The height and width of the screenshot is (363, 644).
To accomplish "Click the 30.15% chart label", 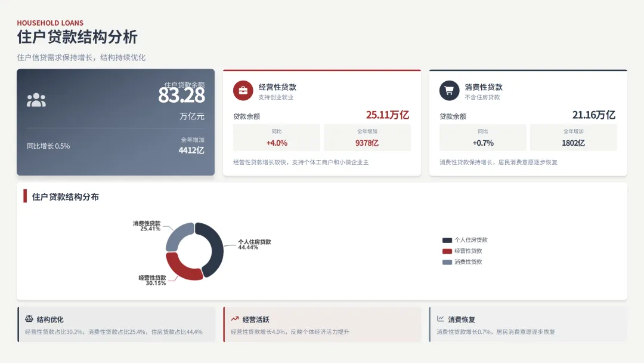I will (x=156, y=283).
